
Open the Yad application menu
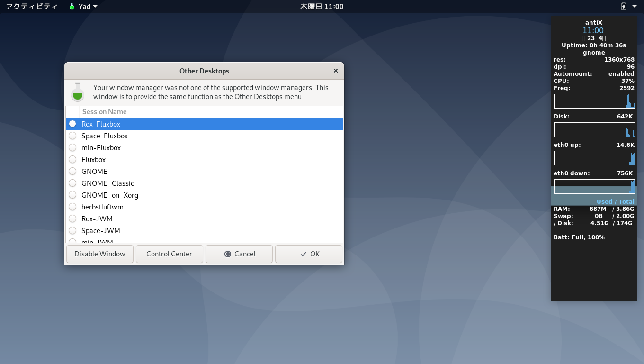tap(83, 7)
